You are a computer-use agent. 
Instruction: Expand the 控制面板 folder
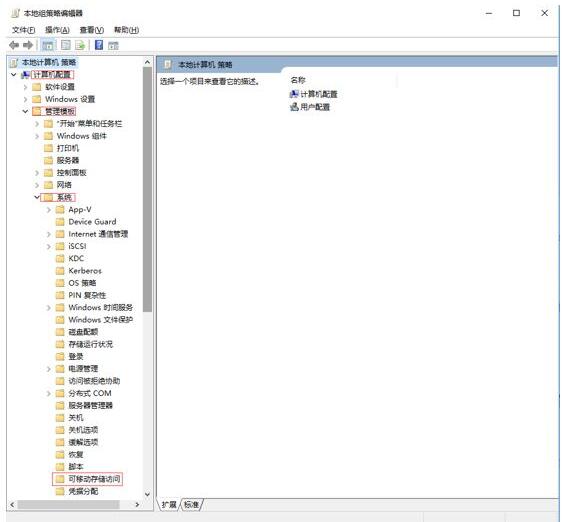[37, 173]
